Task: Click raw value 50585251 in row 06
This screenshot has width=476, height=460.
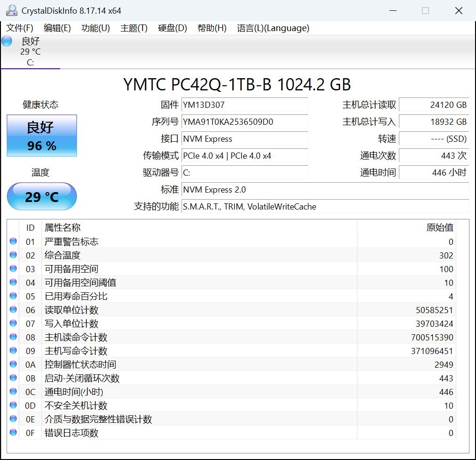Action: click(435, 310)
